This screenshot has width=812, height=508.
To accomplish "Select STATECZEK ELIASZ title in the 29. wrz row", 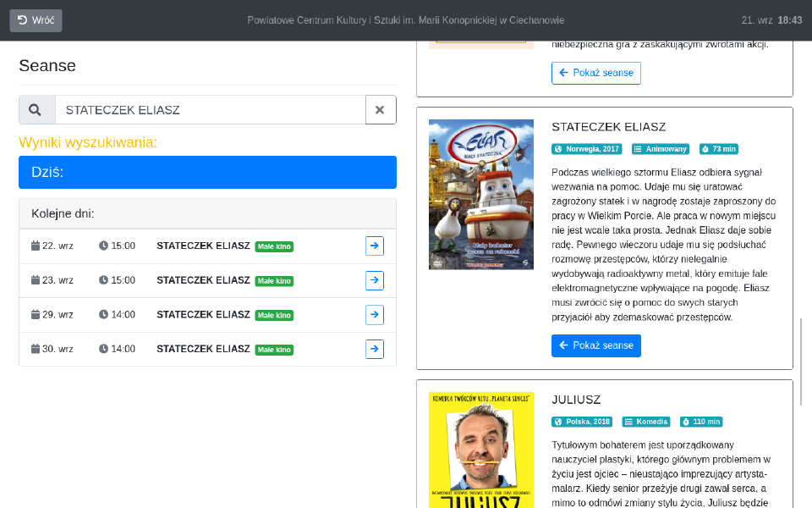I will click(204, 315).
